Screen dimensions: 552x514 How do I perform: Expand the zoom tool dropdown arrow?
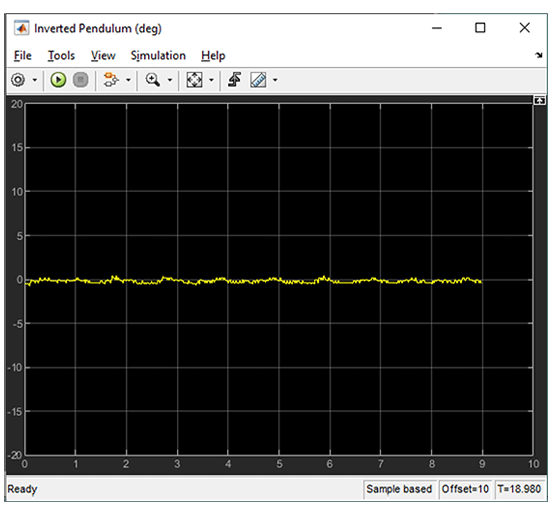(x=170, y=80)
